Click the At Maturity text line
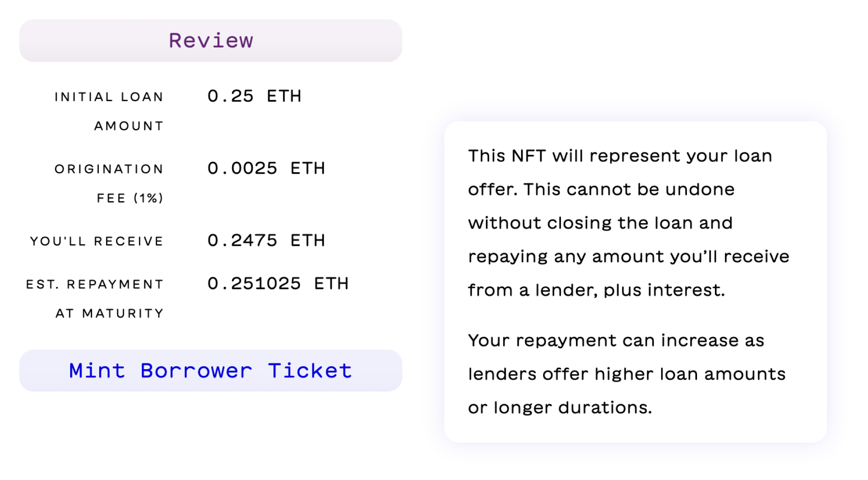 pos(109,314)
